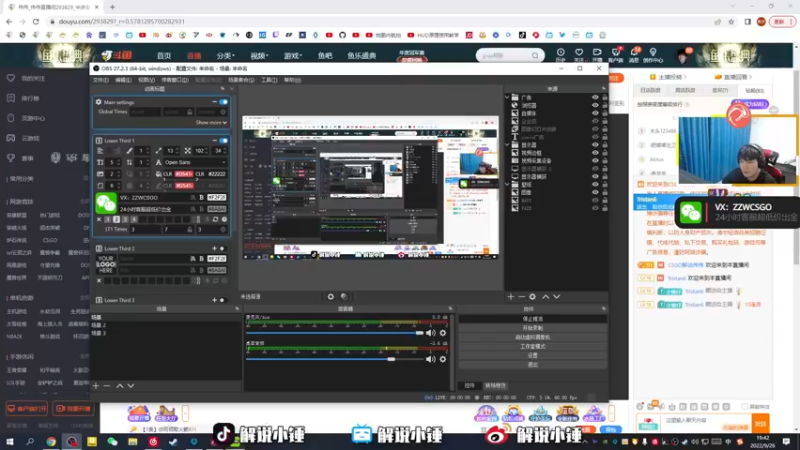Open the second OBS menu bar item
This screenshot has height=450, width=800.
click(123, 80)
